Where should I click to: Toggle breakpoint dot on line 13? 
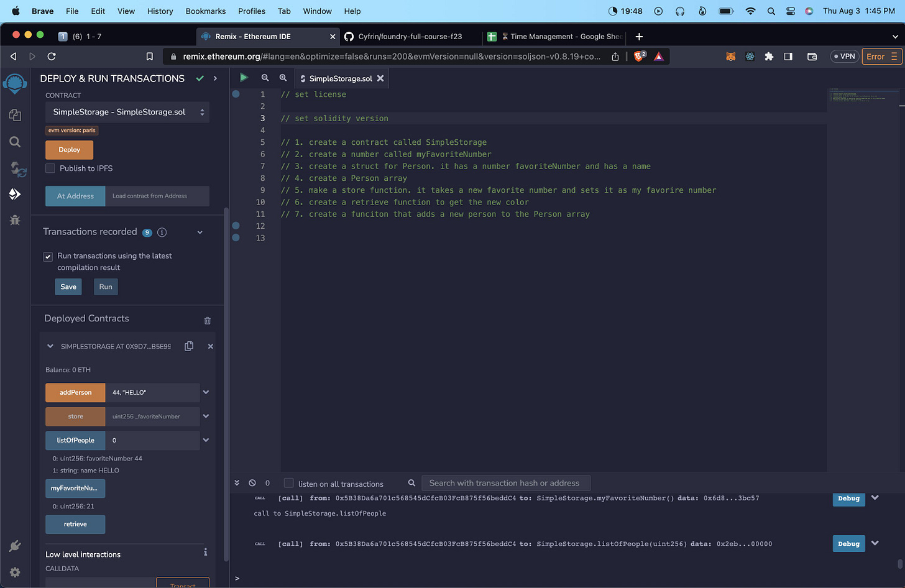tap(236, 237)
